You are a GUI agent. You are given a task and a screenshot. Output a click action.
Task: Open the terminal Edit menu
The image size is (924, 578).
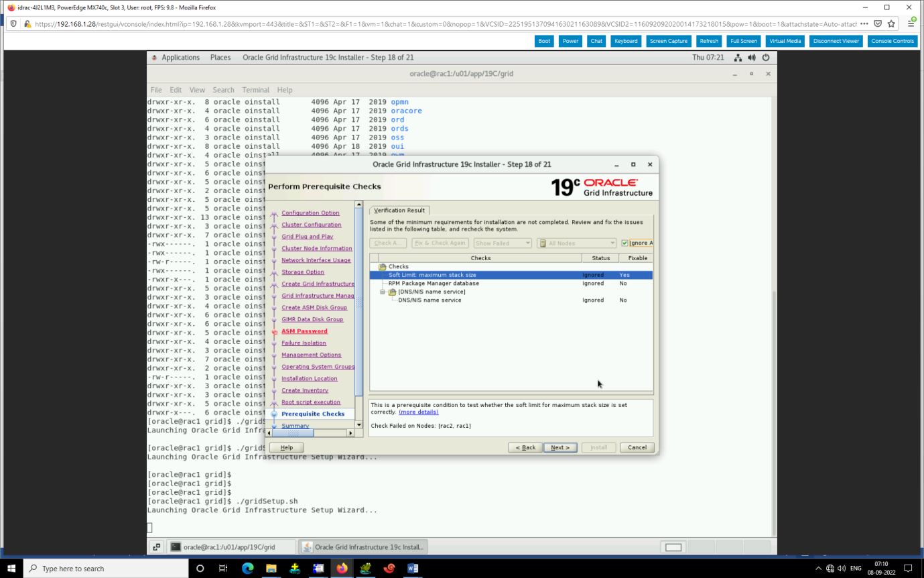point(176,90)
